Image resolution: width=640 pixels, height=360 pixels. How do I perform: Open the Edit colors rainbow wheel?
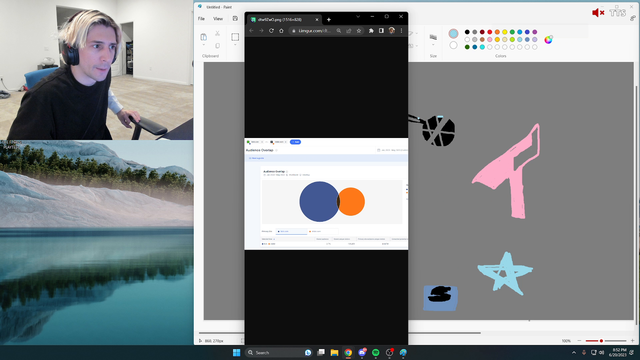point(549,39)
